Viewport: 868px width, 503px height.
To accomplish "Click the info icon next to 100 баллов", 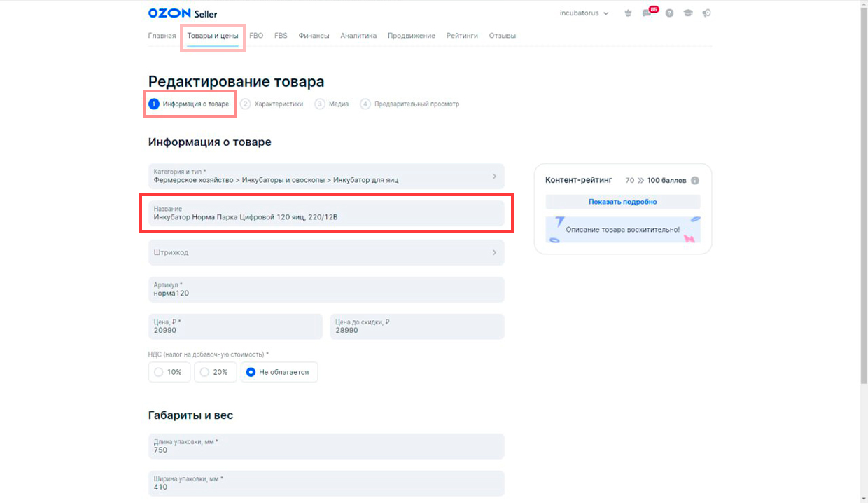I will point(695,181).
